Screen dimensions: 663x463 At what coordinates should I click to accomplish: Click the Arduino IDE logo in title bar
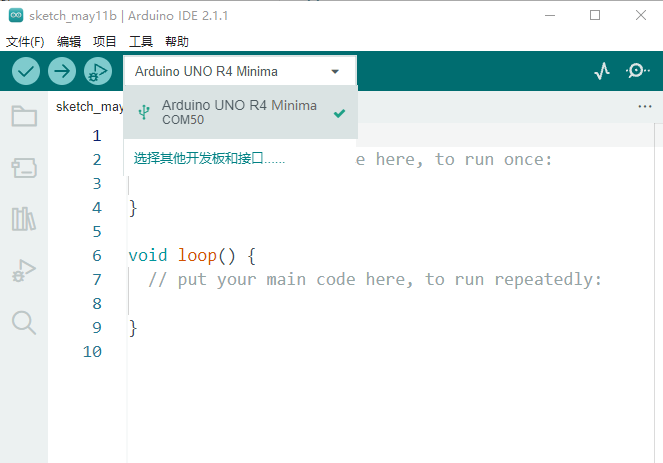[16, 16]
